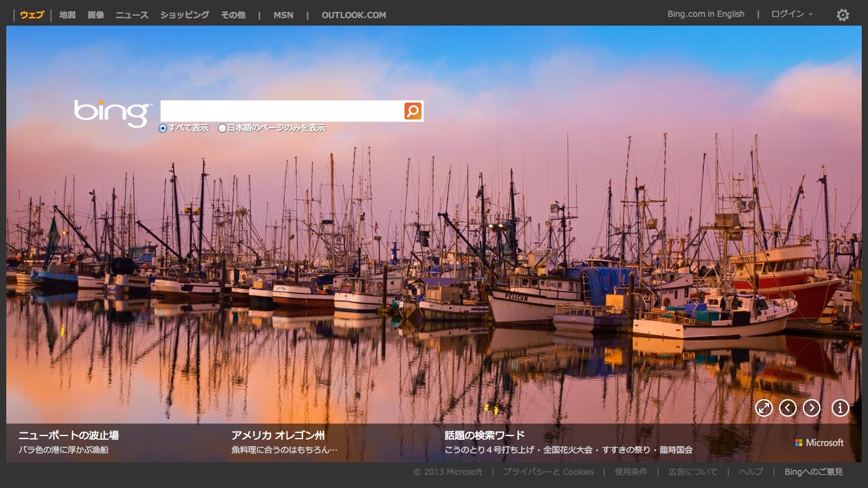Open the image info circle icon
This screenshot has width=868, height=488.
[840, 408]
